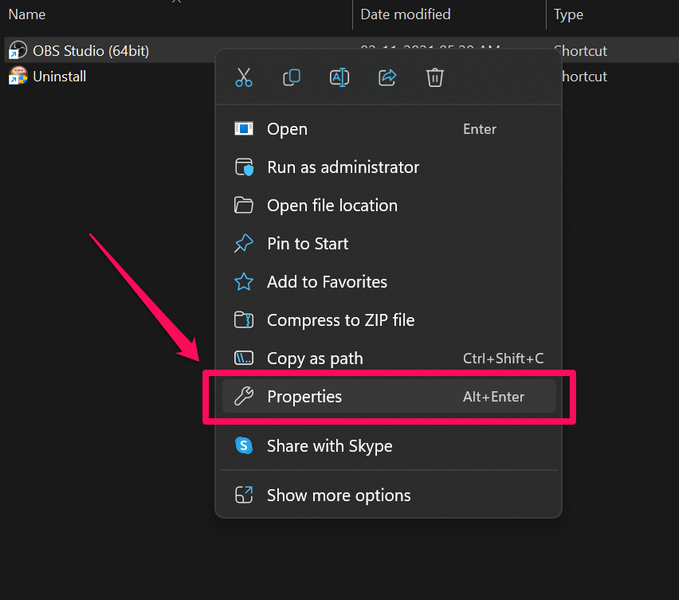
Task: Add the shortcut to Favorites
Action: coord(326,282)
